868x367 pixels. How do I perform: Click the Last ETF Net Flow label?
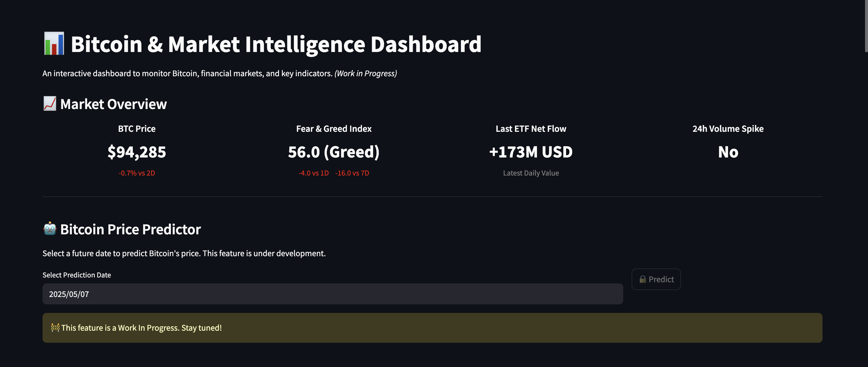tap(531, 129)
